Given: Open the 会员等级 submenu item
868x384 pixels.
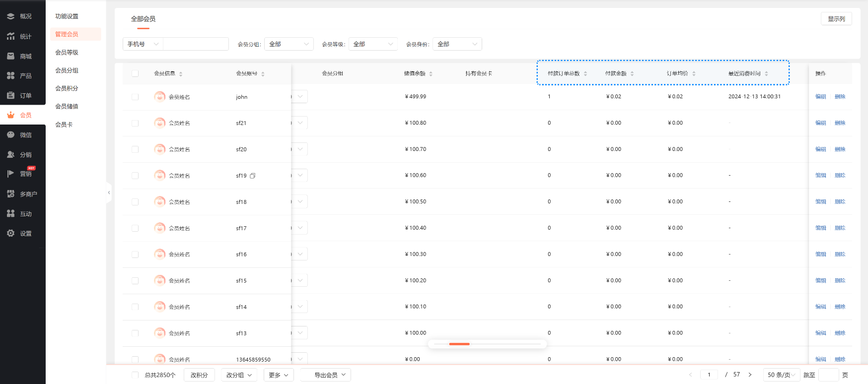Looking at the screenshot, I should (67, 53).
